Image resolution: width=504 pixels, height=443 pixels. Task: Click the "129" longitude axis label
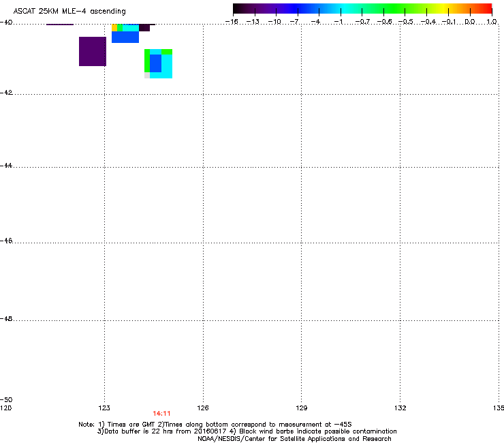302,408
